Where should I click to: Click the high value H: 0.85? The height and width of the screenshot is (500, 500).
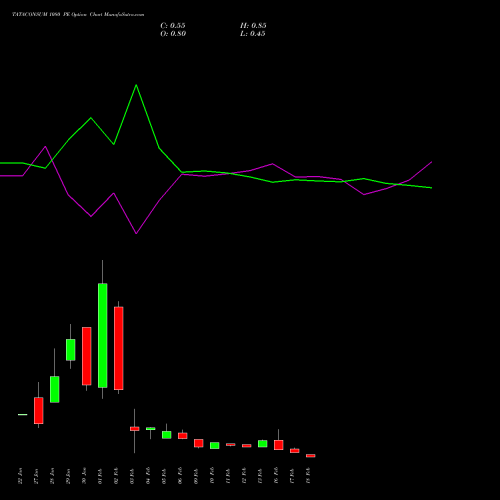[x=253, y=26]
